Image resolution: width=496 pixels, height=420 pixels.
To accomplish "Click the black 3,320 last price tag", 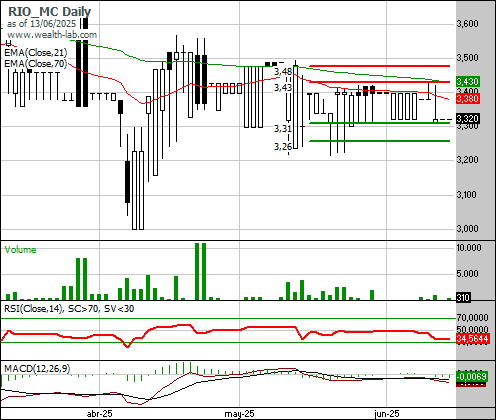I will 468,119.
